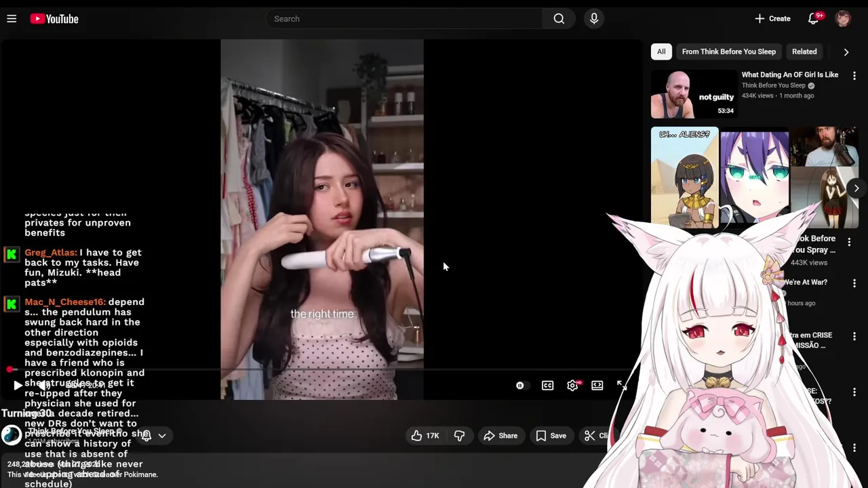Click chat username Greg_Atlas
868x488 pixels.
click(x=51, y=252)
